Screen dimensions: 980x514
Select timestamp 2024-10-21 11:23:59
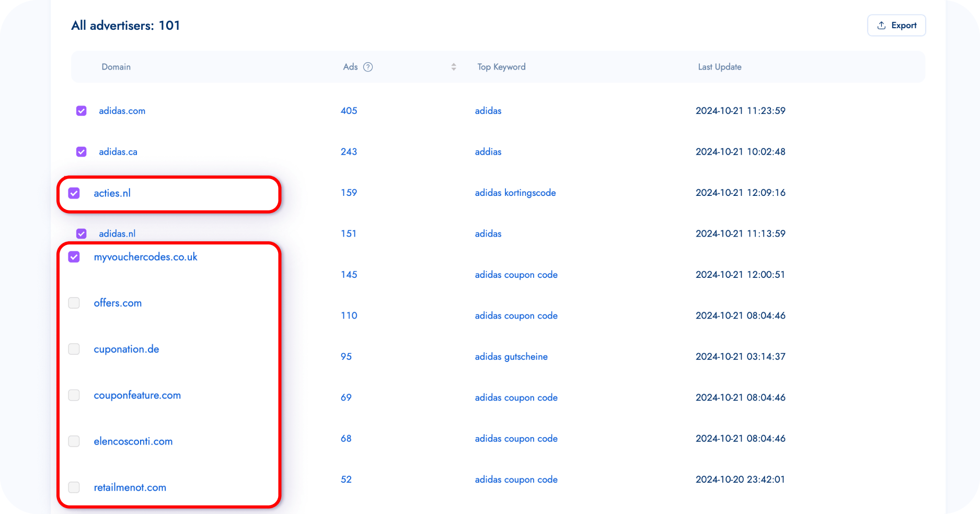click(x=741, y=111)
